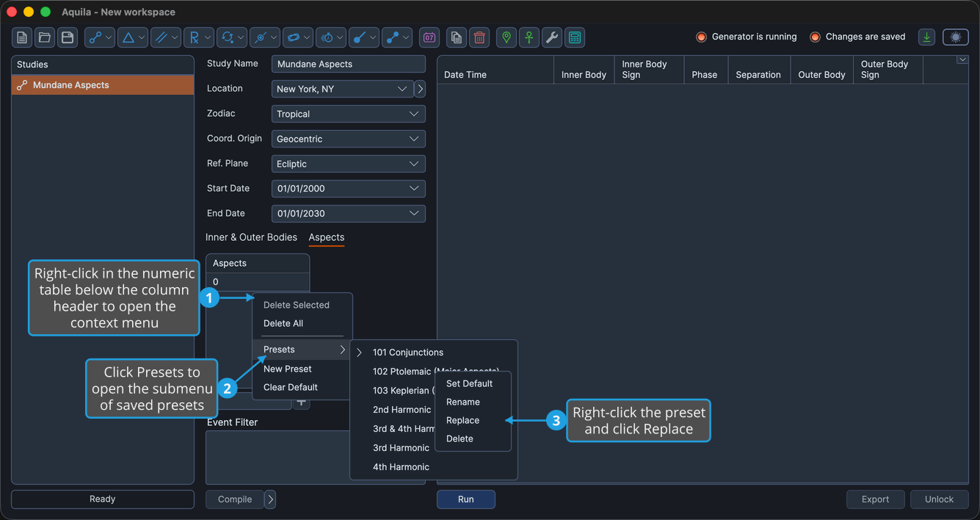Select the two-dot line study tool
This screenshot has height=520, width=980.
click(x=397, y=37)
